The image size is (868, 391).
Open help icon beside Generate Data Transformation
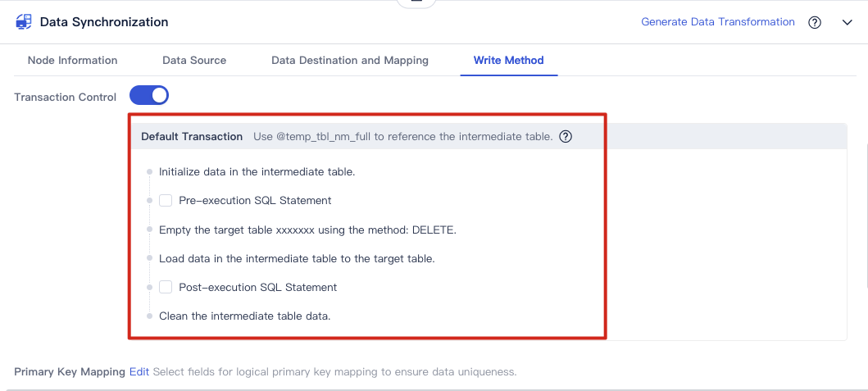[x=814, y=23]
